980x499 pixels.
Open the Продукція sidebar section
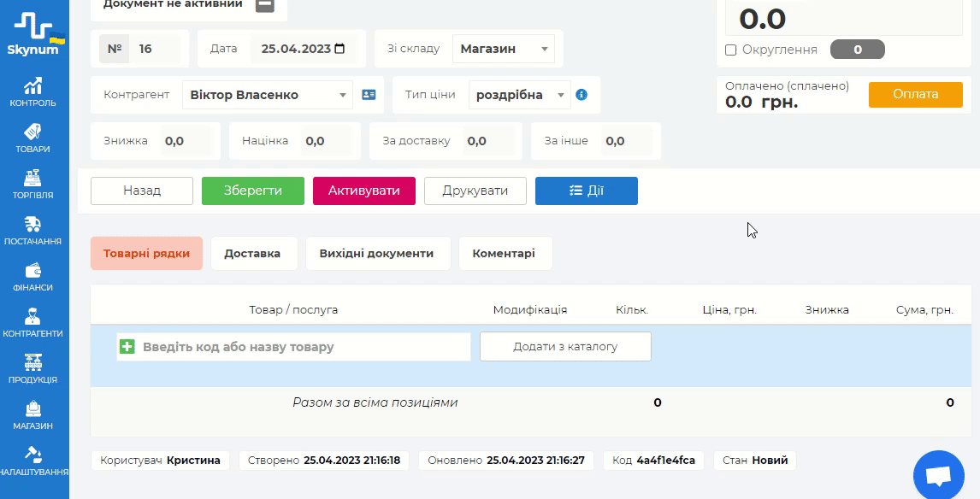click(x=33, y=370)
